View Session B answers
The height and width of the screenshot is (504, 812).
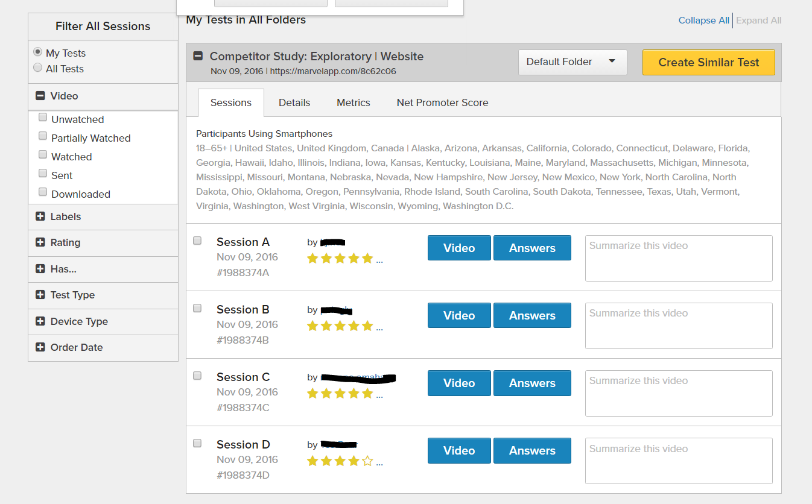click(532, 315)
